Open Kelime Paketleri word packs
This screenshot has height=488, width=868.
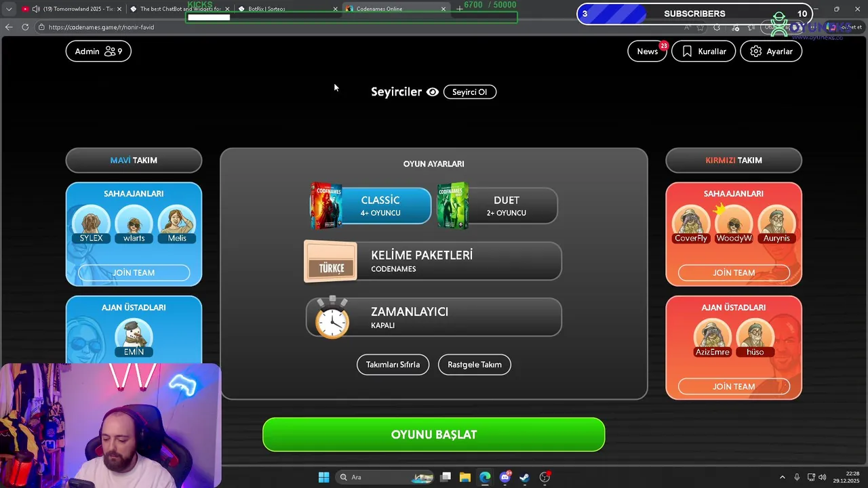click(x=433, y=261)
